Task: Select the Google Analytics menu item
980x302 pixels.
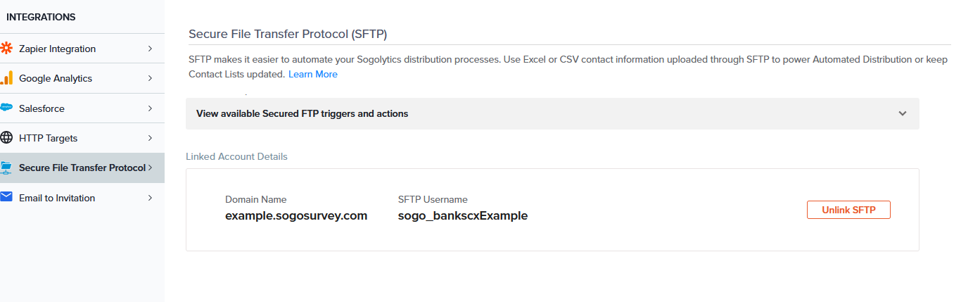Action: click(x=55, y=78)
